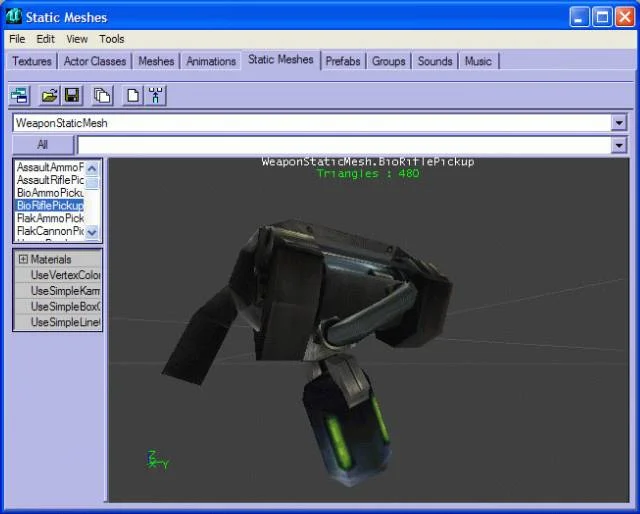This screenshot has width=640, height=514.
Task: Switch to the Textures tab
Action: (32, 61)
